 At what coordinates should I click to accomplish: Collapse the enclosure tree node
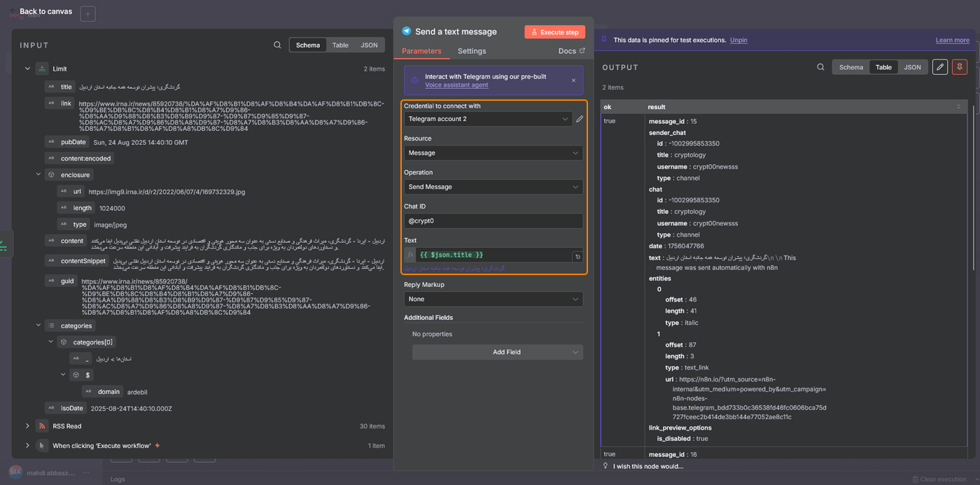tap(38, 174)
